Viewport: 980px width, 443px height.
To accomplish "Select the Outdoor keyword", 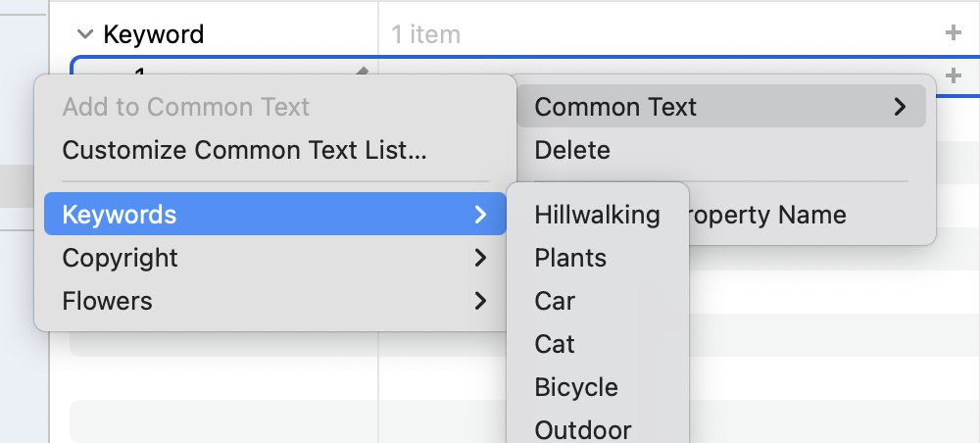I will pyautogui.click(x=583, y=430).
